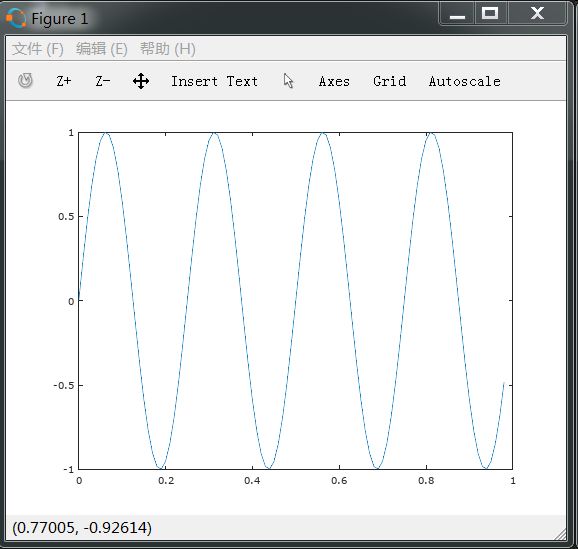
Task: Maximize the Figure 1 window
Action: (x=490, y=14)
